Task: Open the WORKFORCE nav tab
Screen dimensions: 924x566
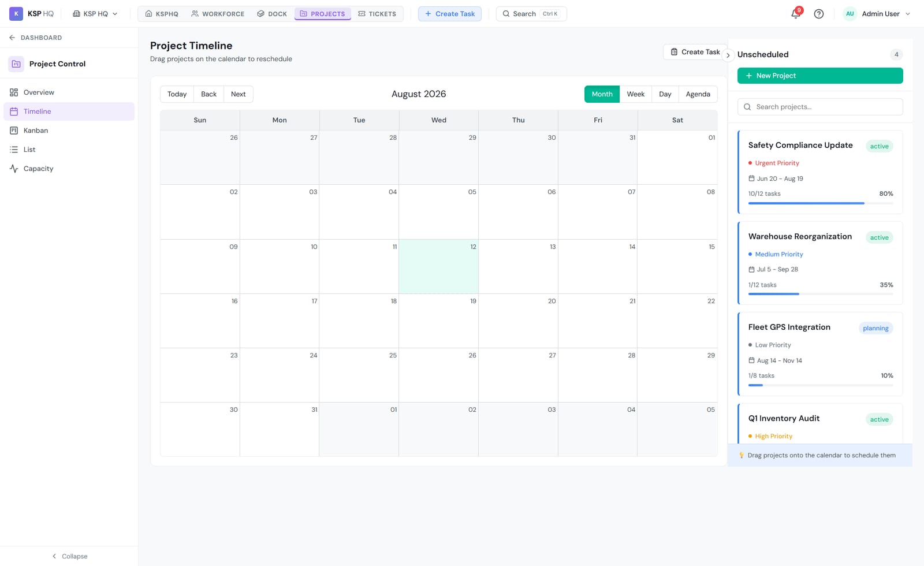Action: click(218, 14)
